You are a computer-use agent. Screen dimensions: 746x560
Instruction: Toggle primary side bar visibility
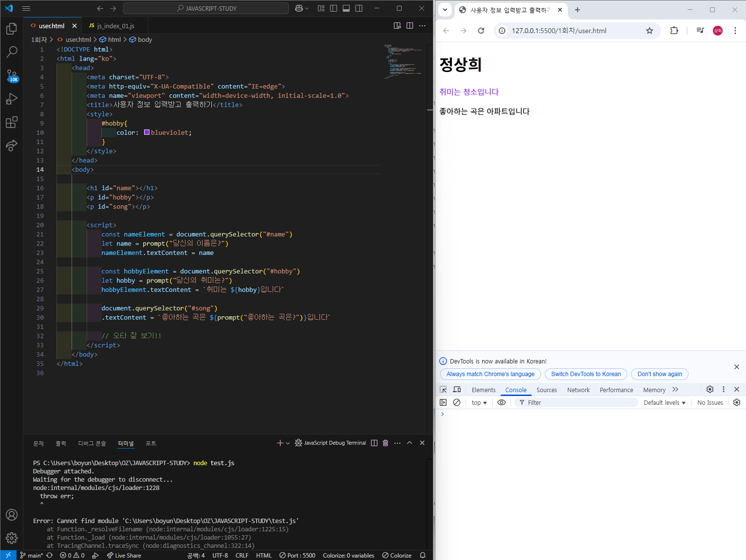pyautogui.click(x=334, y=8)
